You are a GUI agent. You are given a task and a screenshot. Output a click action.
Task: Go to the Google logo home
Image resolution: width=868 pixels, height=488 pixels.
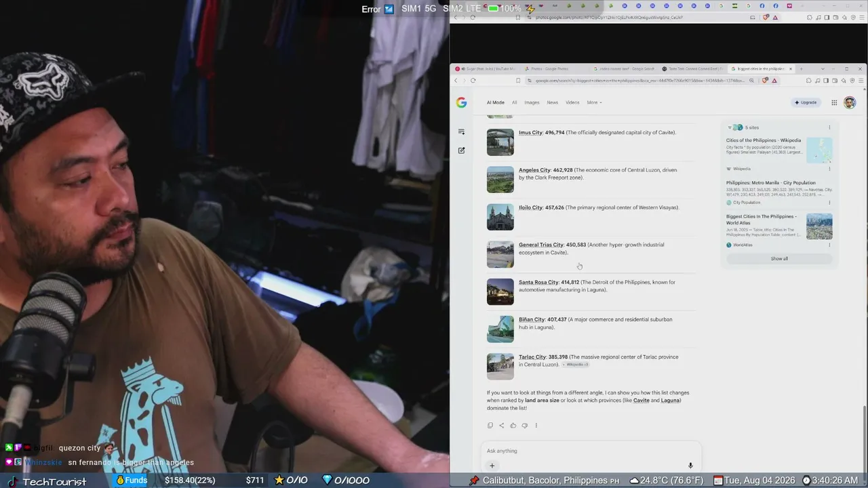click(461, 102)
